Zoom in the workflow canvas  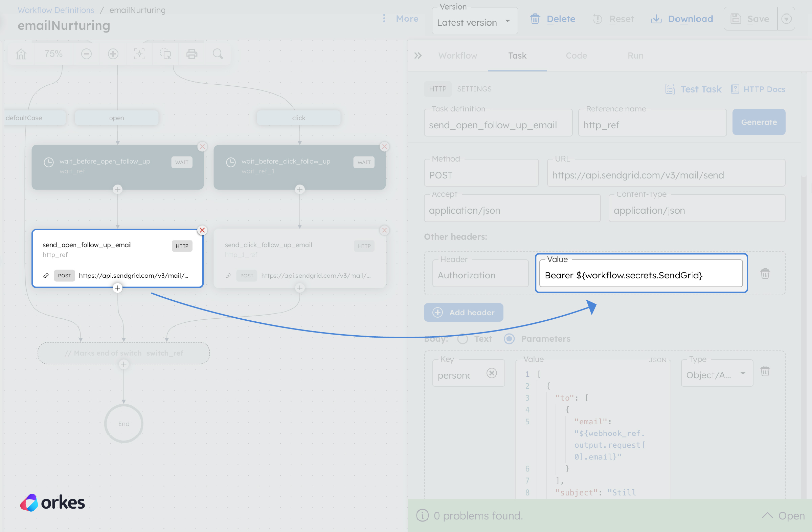click(113, 54)
